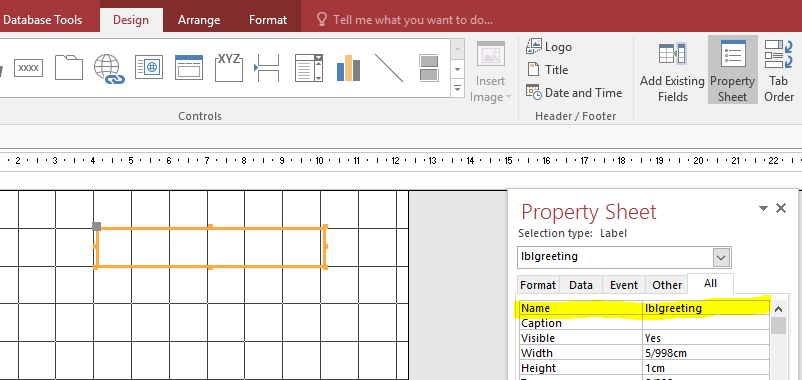Insert a Logo in header

tap(549, 47)
